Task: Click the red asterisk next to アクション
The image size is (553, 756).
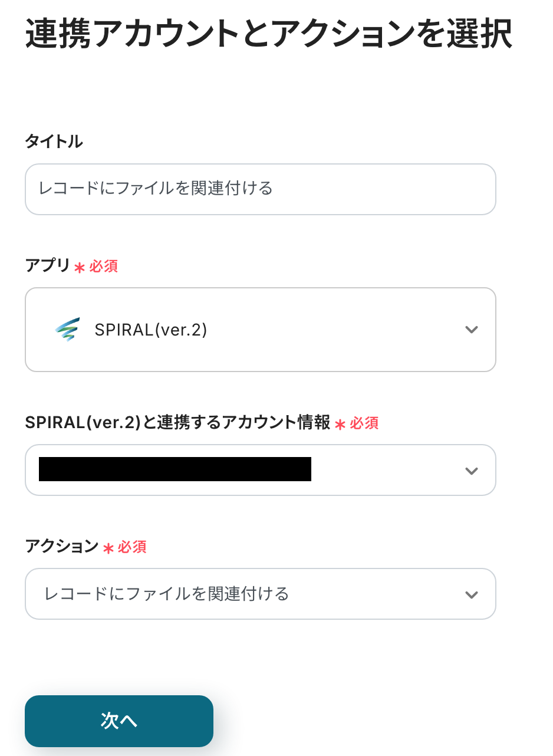Action: coord(108,548)
